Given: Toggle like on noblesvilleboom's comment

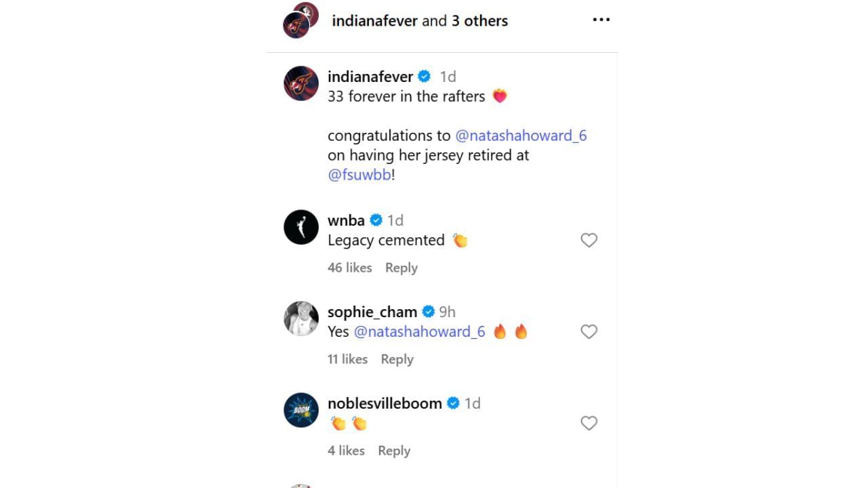Looking at the screenshot, I should pyautogui.click(x=589, y=423).
